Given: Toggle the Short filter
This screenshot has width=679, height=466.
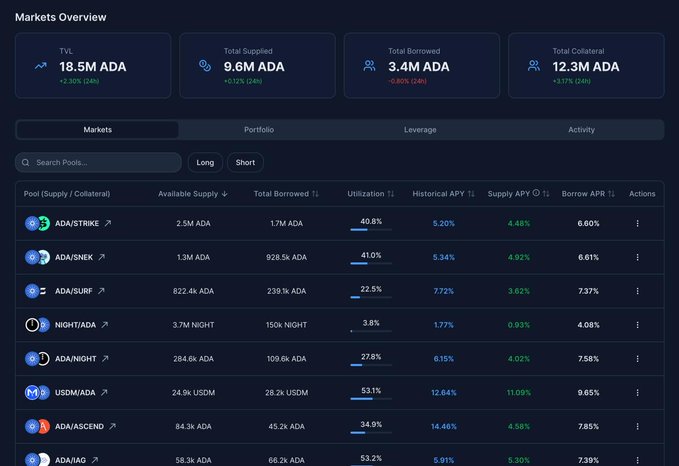Looking at the screenshot, I should coord(245,162).
